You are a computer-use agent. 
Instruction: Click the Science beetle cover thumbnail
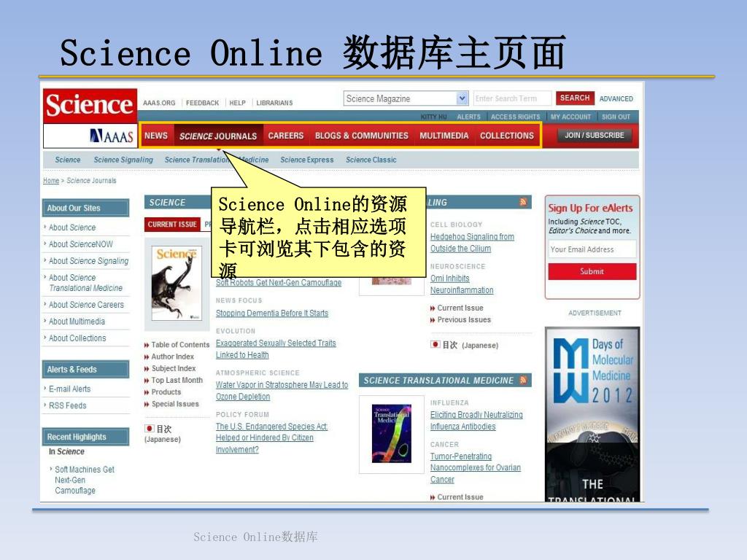click(177, 283)
